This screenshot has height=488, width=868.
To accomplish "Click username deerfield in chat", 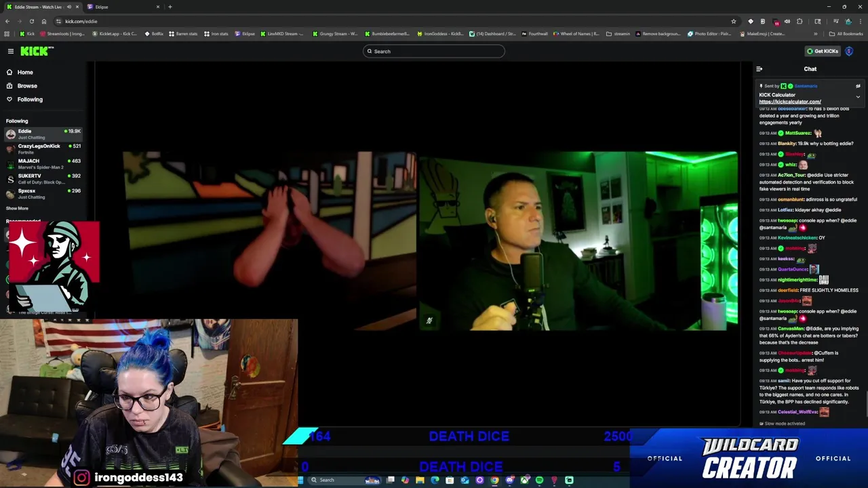I will [x=788, y=290].
